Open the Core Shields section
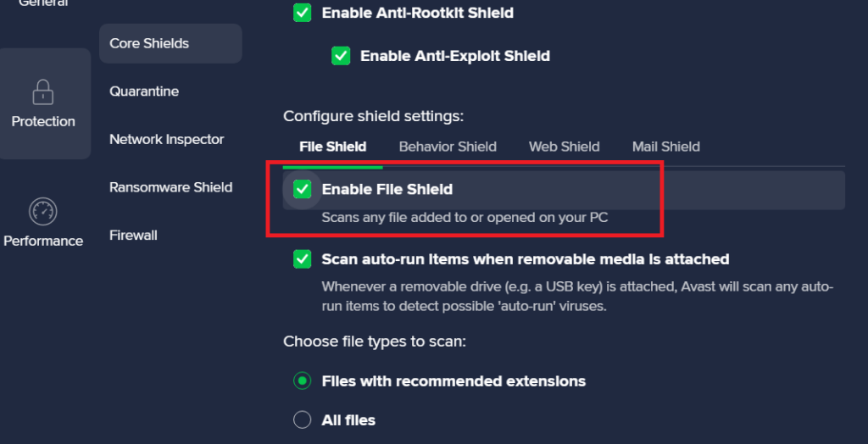Viewport: 868px width, 444px height. click(x=149, y=43)
